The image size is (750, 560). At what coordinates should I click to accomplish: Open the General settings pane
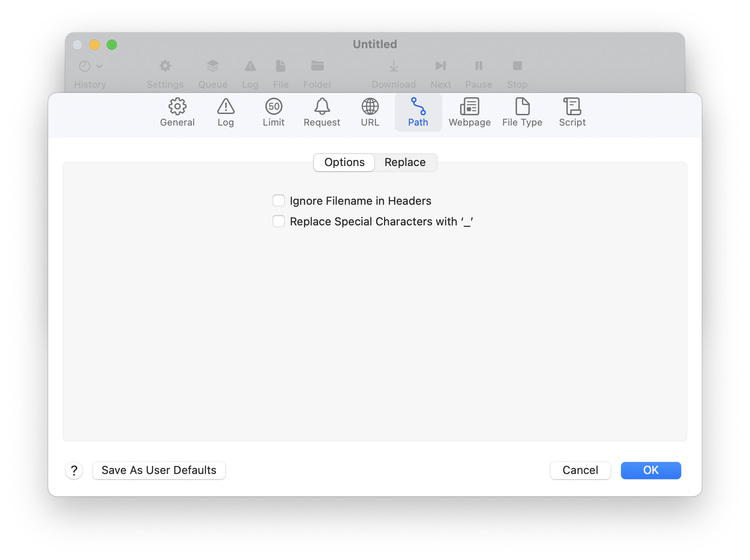point(177,112)
